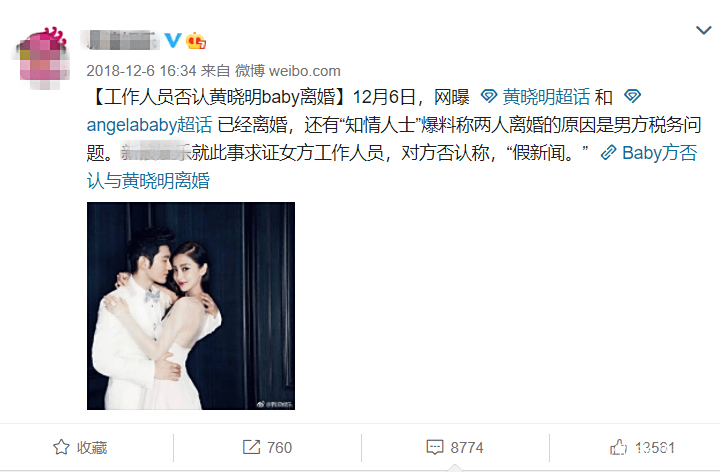The image size is (720, 472).
Task: Open the 2018-12-6 16:34 timestamp link
Action: (141, 71)
